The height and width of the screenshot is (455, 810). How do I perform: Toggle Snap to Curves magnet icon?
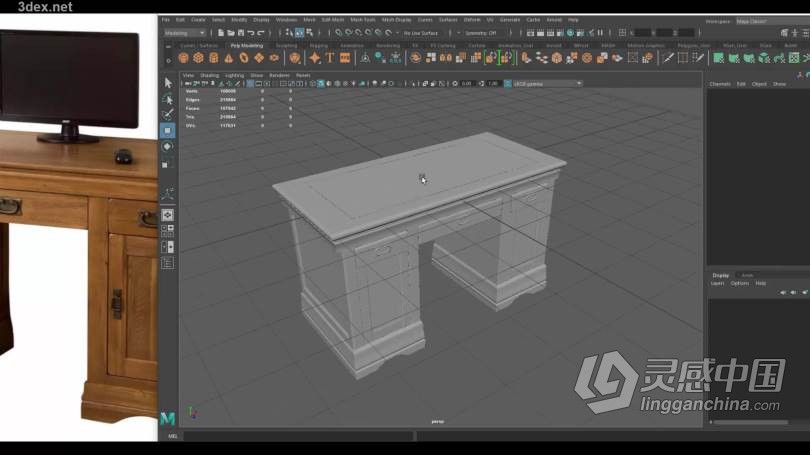coord(348,33)
